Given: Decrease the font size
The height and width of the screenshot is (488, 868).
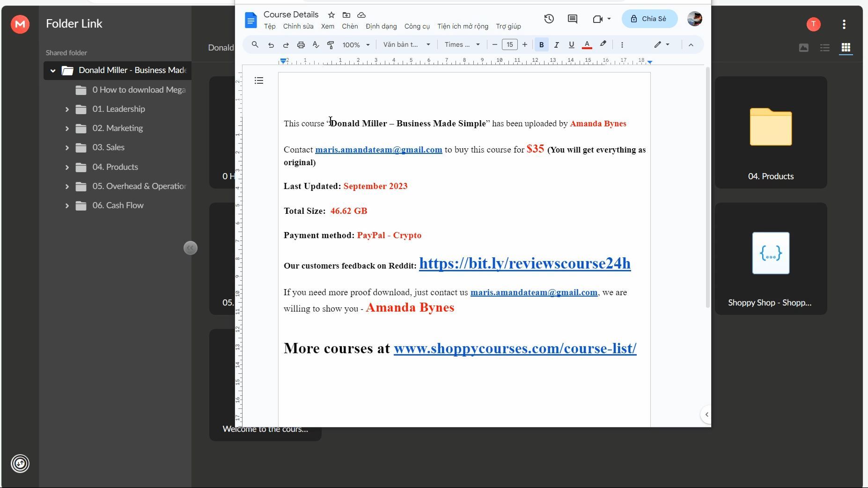Looking at the screenshot, I should coord(494,45).
